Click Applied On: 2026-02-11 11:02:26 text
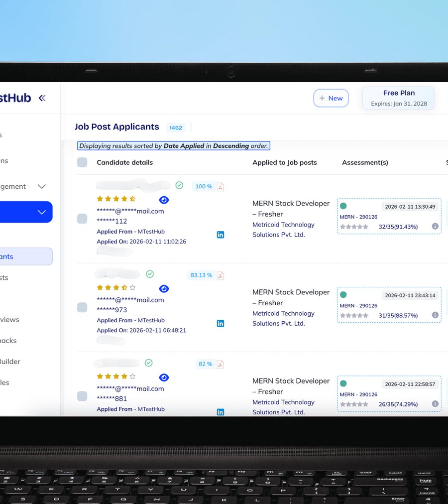 (141, 242)
